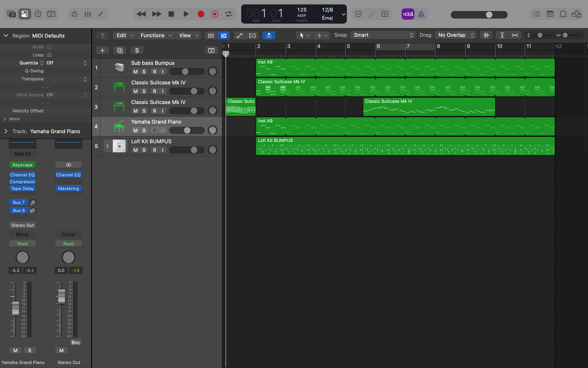The height and width of the screenshot is (368, 588).
Task: Open Smart Controls button
Action: (74, 14)
